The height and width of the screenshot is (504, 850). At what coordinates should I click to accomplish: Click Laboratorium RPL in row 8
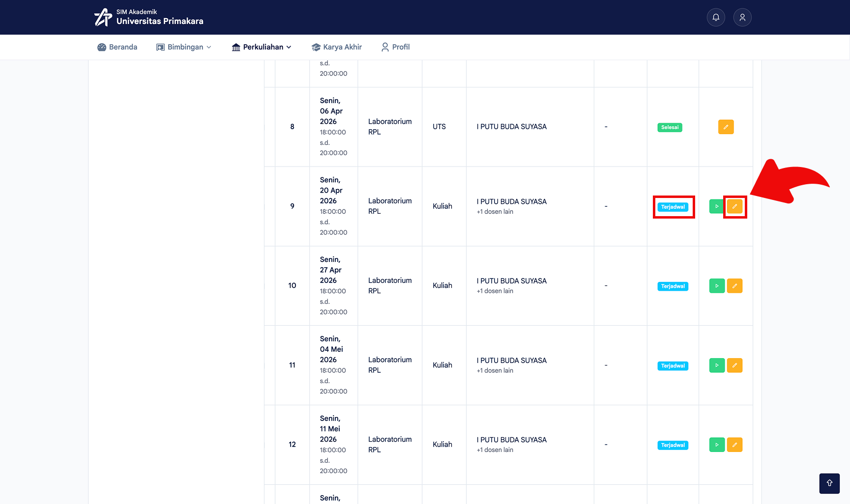[x=390, y=127]
